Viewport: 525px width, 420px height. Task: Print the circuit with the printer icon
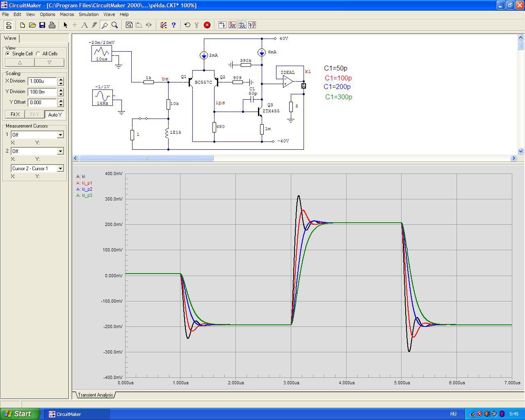coord(52,25)
